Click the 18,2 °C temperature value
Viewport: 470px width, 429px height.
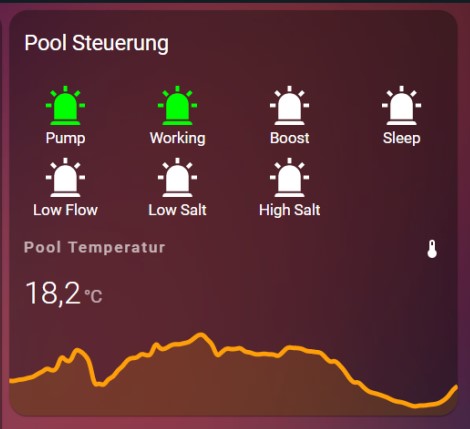[x=64, y=293]
